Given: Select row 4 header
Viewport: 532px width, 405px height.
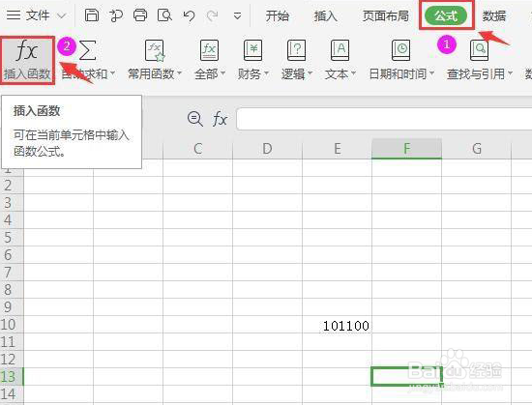Looking at the screenshot, I should tap(12, 220).
